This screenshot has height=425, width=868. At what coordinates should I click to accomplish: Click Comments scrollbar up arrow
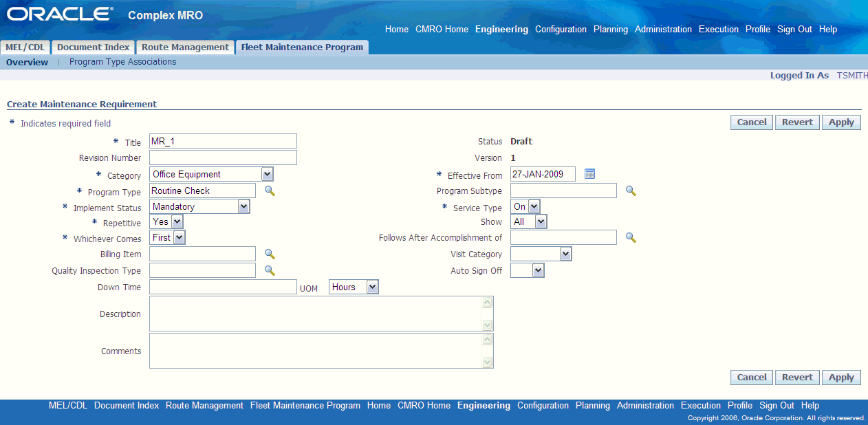(488, 339)
